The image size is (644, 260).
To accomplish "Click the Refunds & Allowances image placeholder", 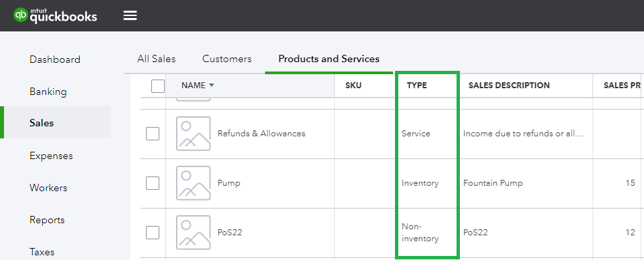I will 193,134.
